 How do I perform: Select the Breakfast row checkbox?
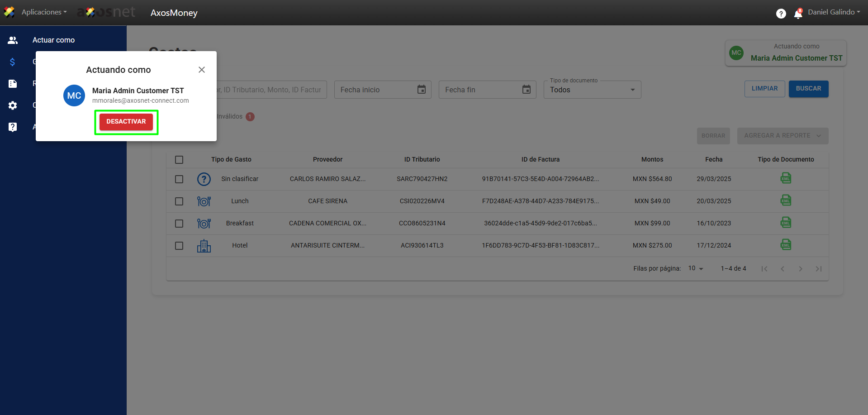(179, 224)
